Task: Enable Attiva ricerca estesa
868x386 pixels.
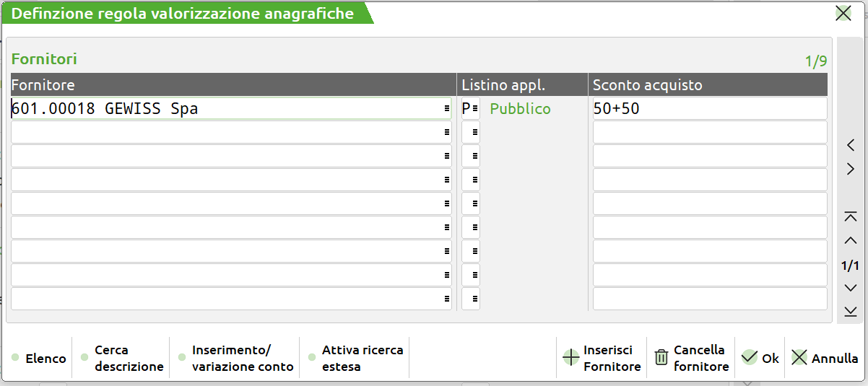Action: point(362,358)
